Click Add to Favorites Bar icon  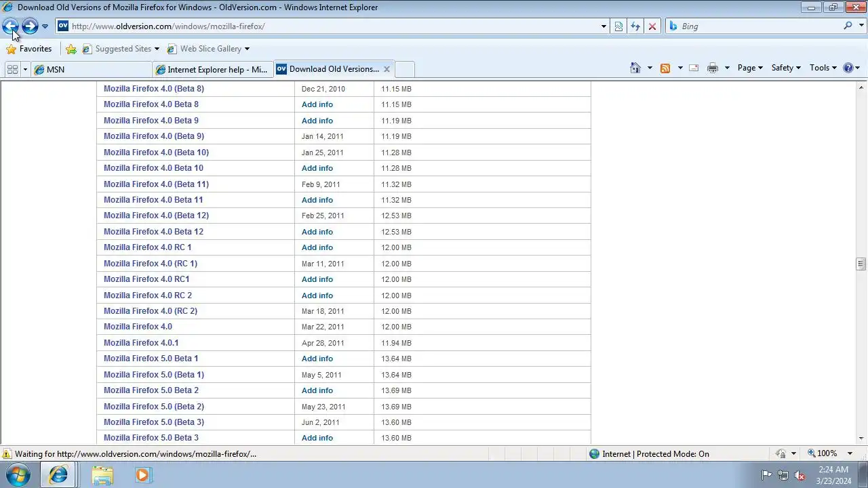point(71,49)
